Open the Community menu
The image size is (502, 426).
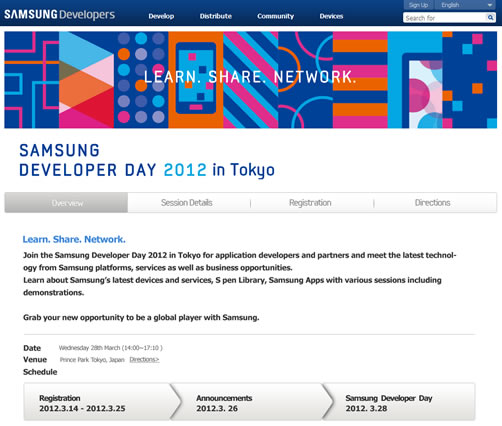275,16
